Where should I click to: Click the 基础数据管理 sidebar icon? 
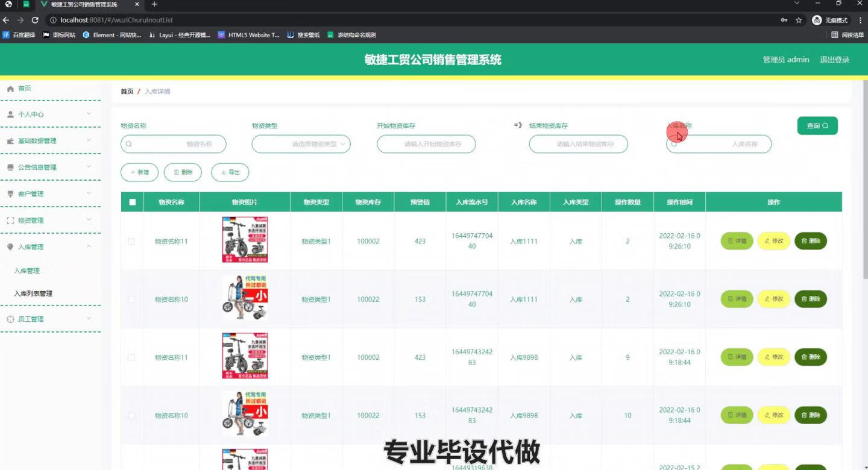[x=9, y=140]
